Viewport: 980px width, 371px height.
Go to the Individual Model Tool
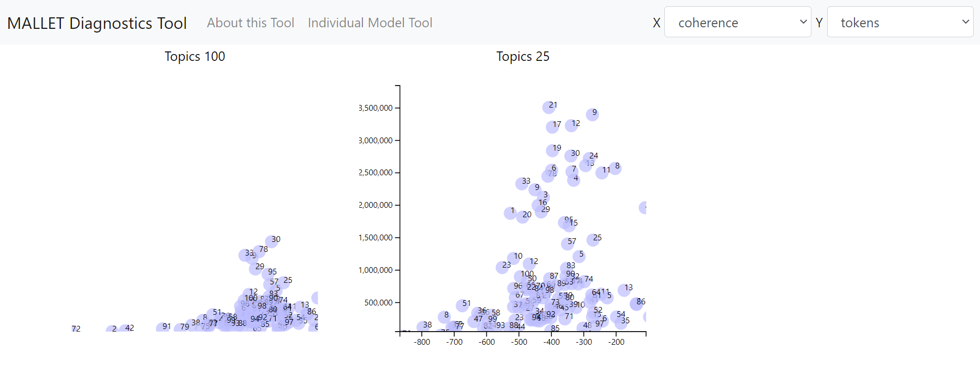[x=370, y=23]
